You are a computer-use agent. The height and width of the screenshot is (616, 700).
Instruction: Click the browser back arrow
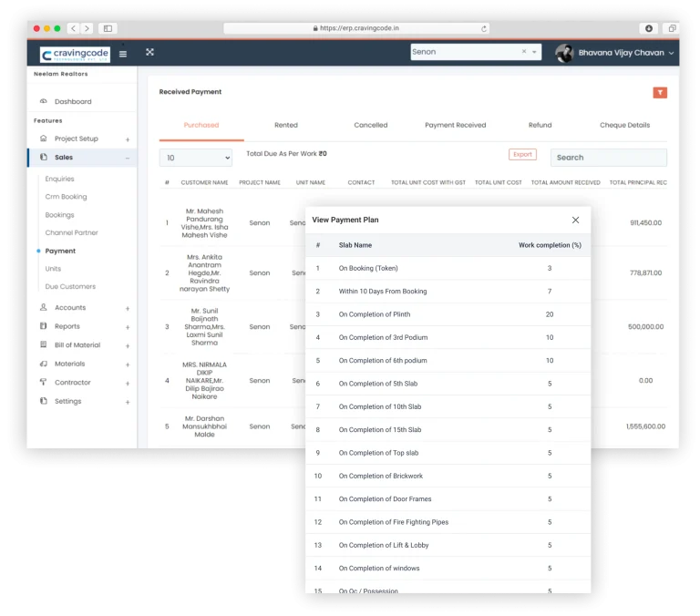pyautogui.click(x=73, y=29)
